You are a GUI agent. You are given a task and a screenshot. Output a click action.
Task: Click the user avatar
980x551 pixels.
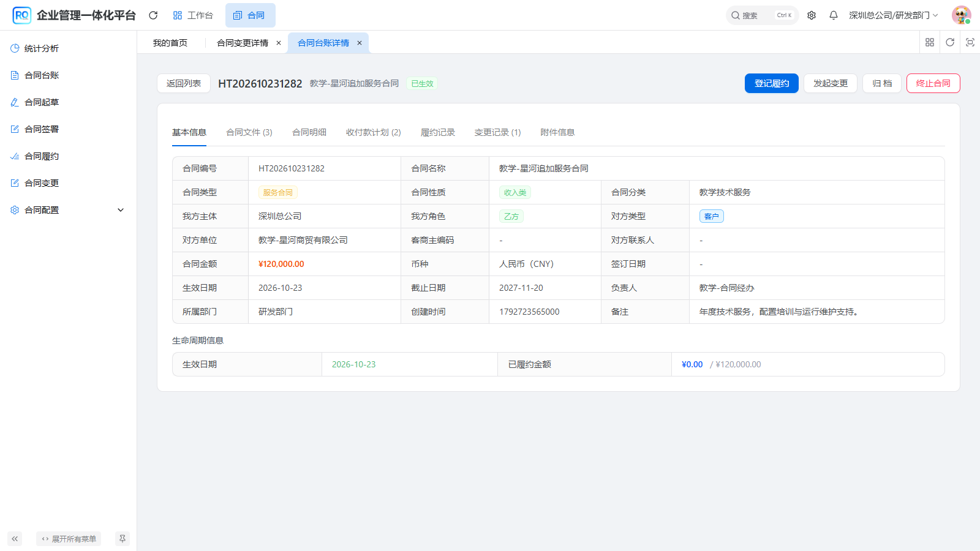(962, 15)
